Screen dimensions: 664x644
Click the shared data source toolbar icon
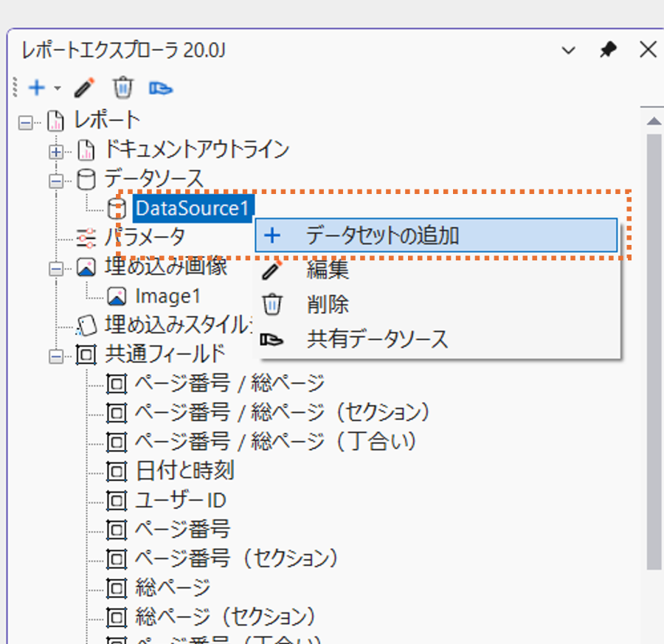tap(161, 88)
